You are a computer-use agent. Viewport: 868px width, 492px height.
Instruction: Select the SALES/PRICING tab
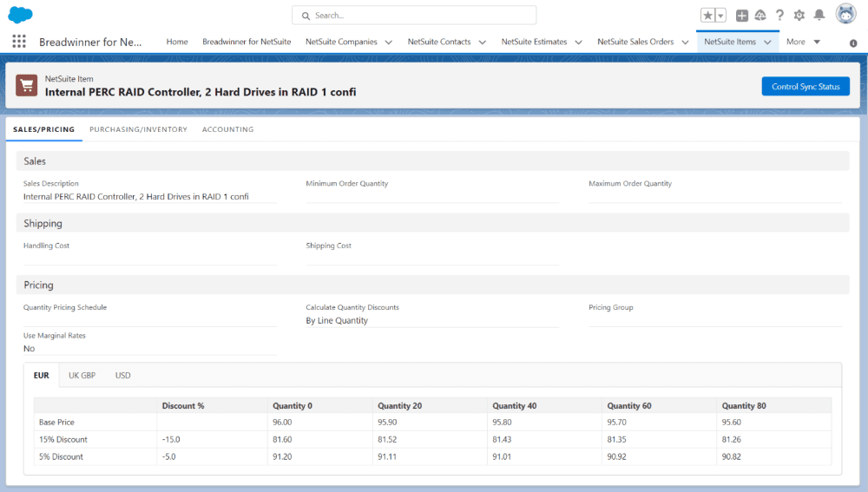click(43, 129)
